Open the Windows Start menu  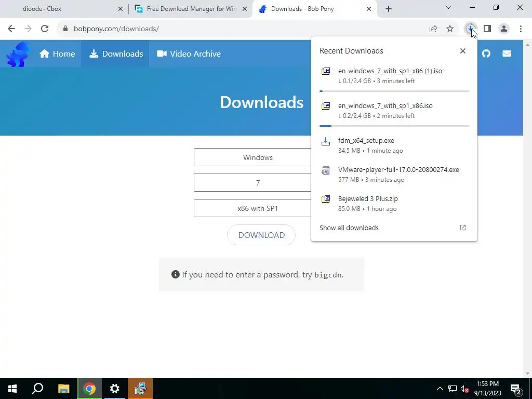(12, 389)
